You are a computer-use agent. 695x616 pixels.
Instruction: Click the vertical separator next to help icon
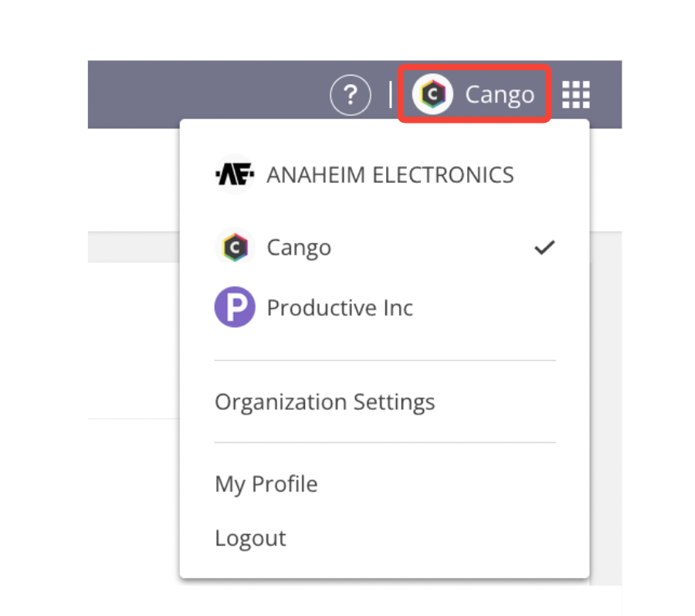tap(391, 95)
